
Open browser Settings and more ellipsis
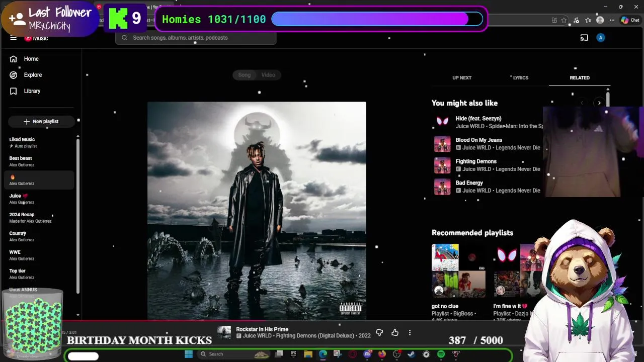click(612, 20)
